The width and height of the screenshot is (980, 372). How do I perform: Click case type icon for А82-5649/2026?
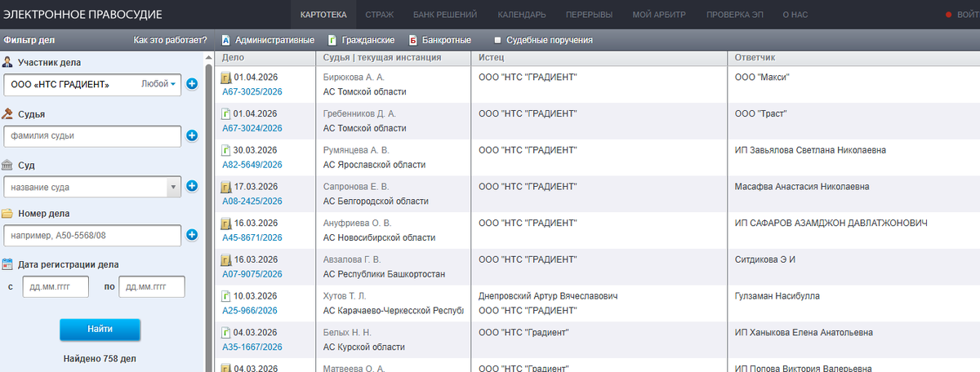pos(226,151)
